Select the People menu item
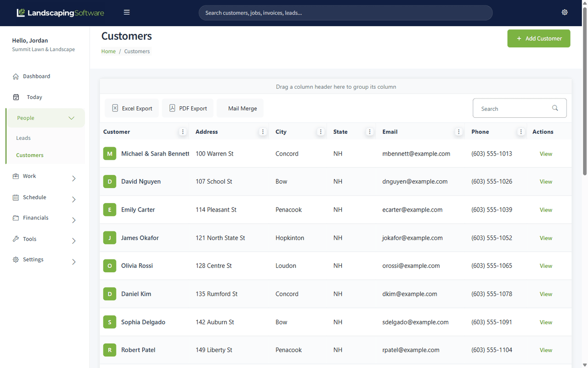Viewport: 588px width, 368px height. pyautogui.click(x=45, y=118)
